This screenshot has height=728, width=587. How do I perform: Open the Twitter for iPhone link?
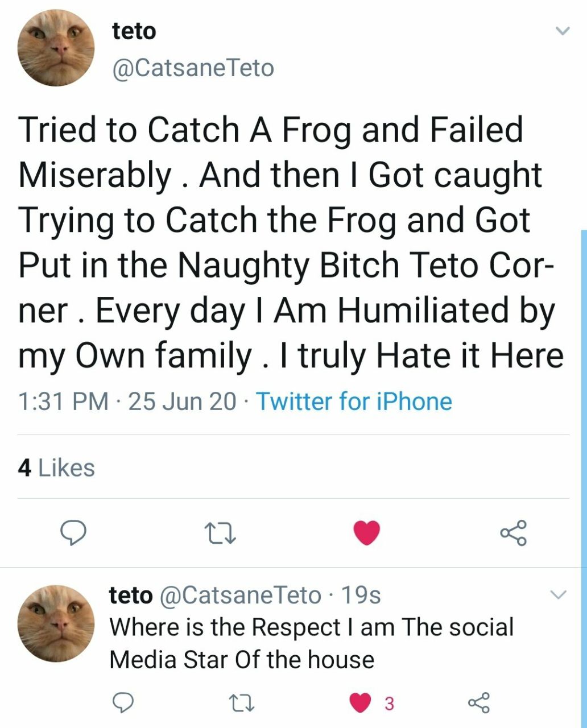(354, 402)
